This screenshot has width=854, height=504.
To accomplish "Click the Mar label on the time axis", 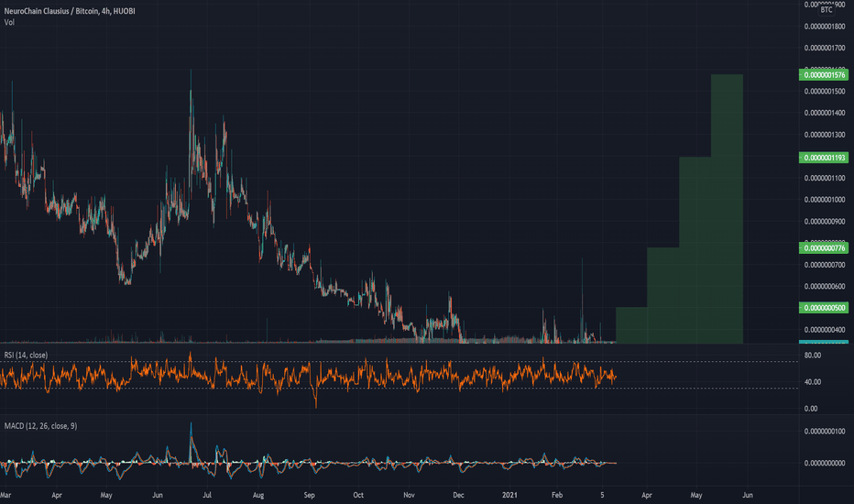I will 5,495.
